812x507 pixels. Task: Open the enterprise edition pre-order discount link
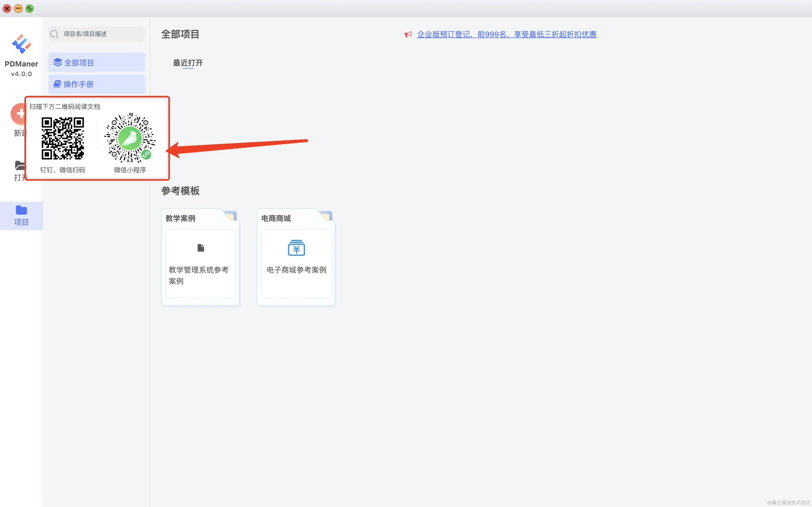pos(506,35)
